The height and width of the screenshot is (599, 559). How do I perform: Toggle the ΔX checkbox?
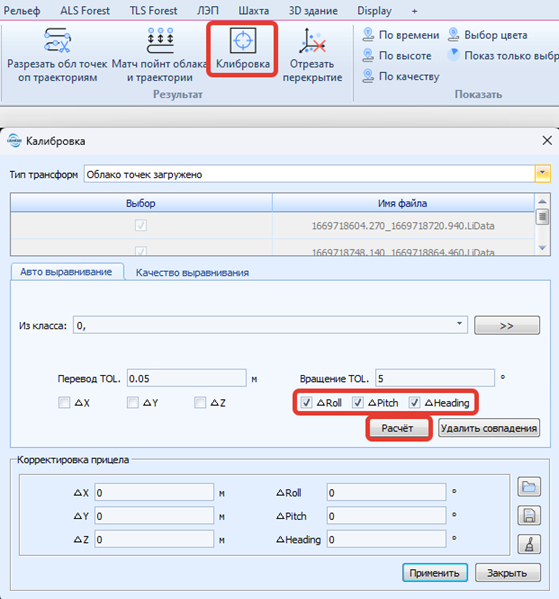point(64,402)
